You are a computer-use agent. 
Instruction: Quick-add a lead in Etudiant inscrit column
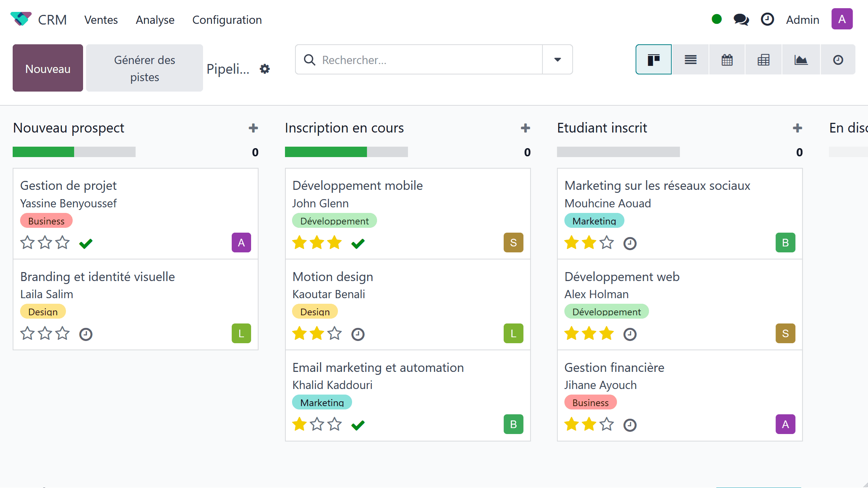[797, 128]
